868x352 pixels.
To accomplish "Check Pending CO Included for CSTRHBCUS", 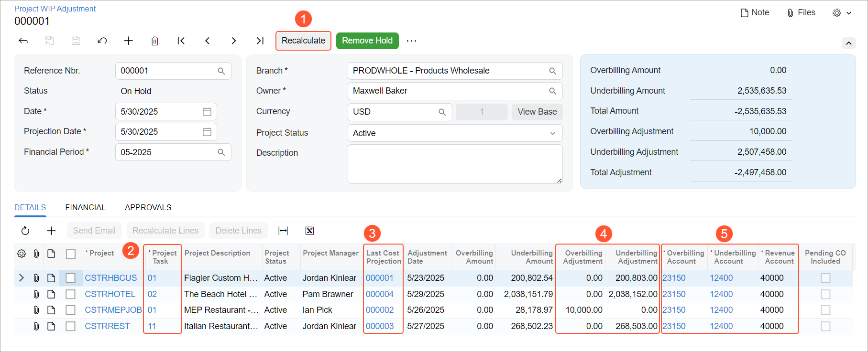I will (825, 278).
